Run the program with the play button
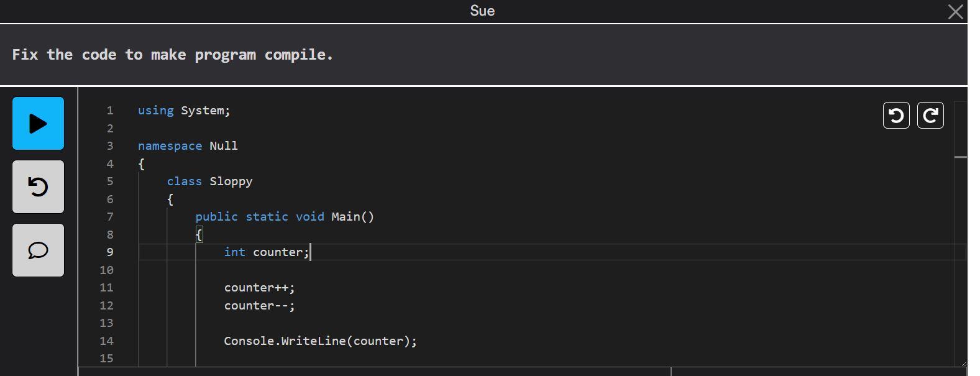Image resolution: width=980 pixels, height=376 pixels. point(38,123)
